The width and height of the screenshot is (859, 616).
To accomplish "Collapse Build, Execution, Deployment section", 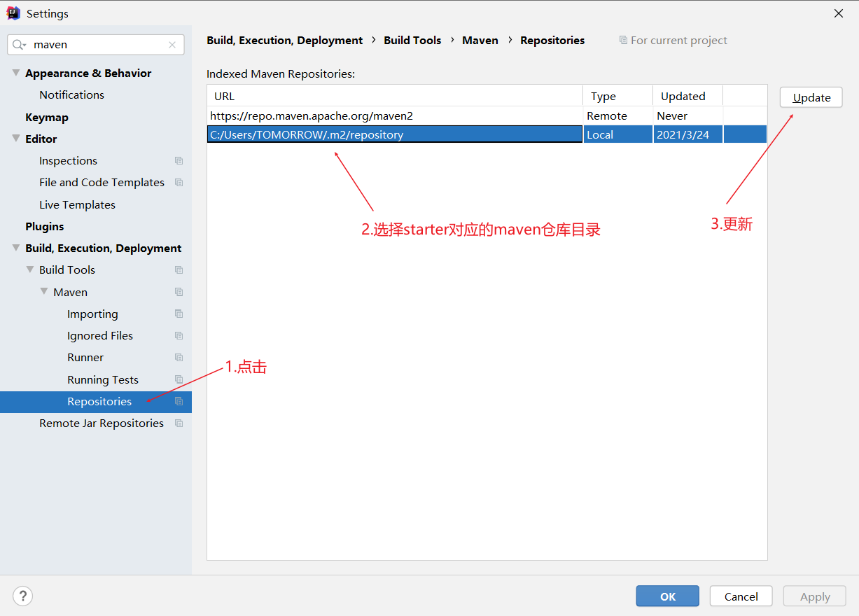I will coord(16,248).
